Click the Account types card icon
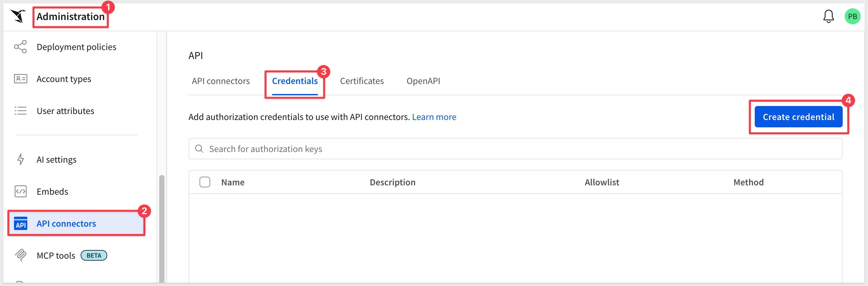 (20, 79)
